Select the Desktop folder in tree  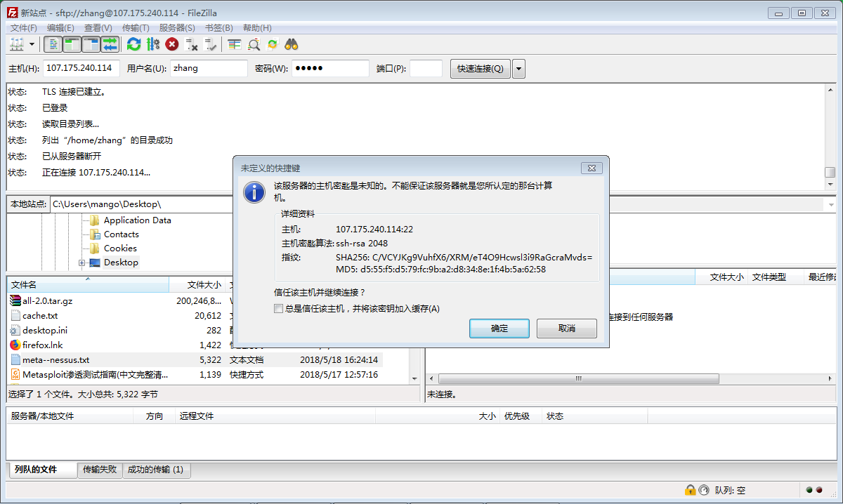click(x=121, y=263)
